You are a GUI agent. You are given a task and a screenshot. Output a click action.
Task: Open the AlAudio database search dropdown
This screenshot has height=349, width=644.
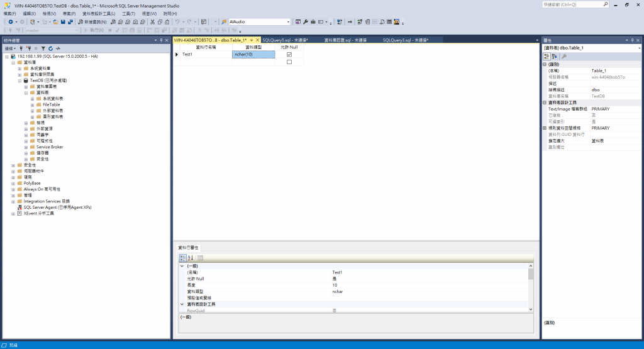coord(288,22)
